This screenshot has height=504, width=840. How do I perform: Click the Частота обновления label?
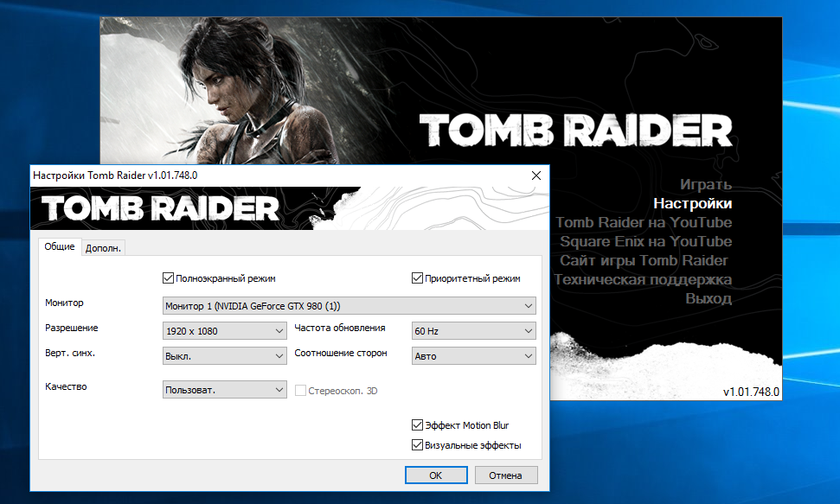click(340, 328)
